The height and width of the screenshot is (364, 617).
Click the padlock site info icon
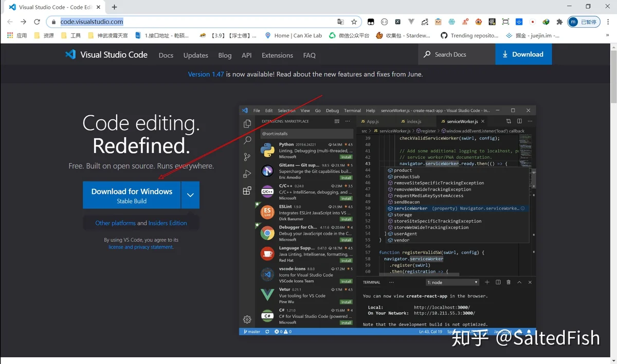pyautogui.click(x=53, y=22)
